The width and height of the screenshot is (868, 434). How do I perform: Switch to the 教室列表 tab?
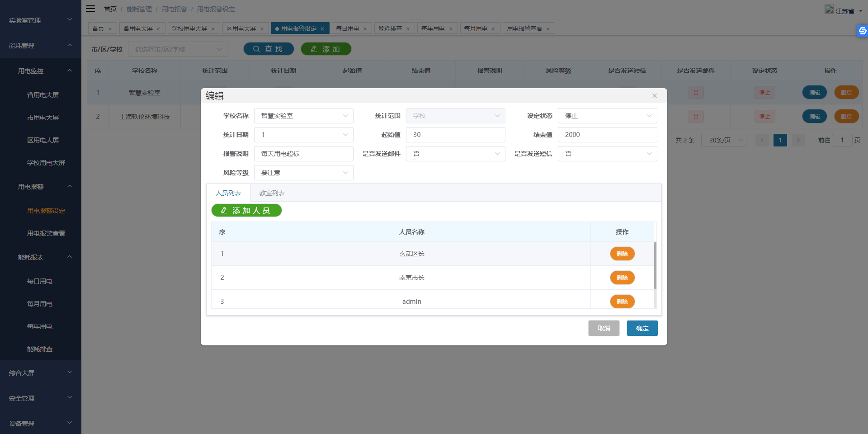272,193
